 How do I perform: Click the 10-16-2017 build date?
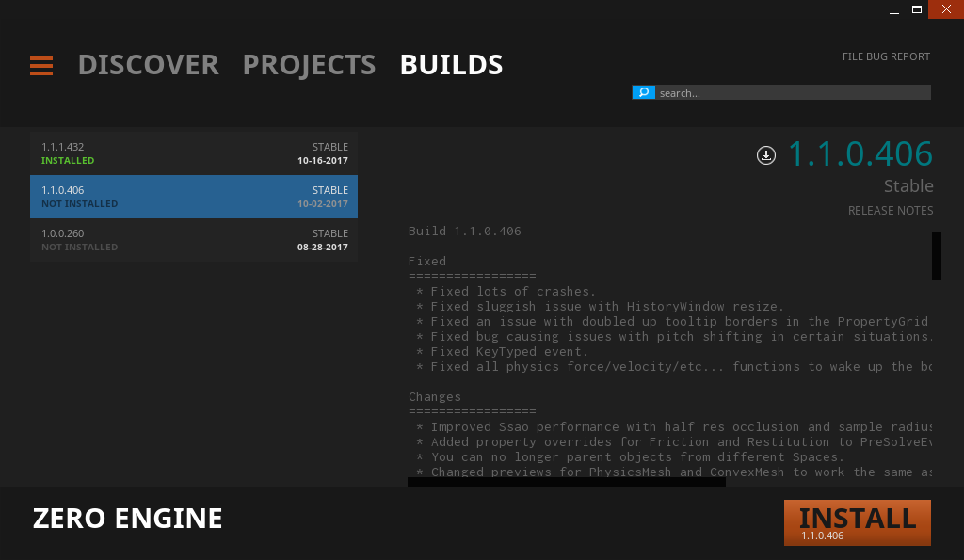pyautogui.click(x=323, y=160)
